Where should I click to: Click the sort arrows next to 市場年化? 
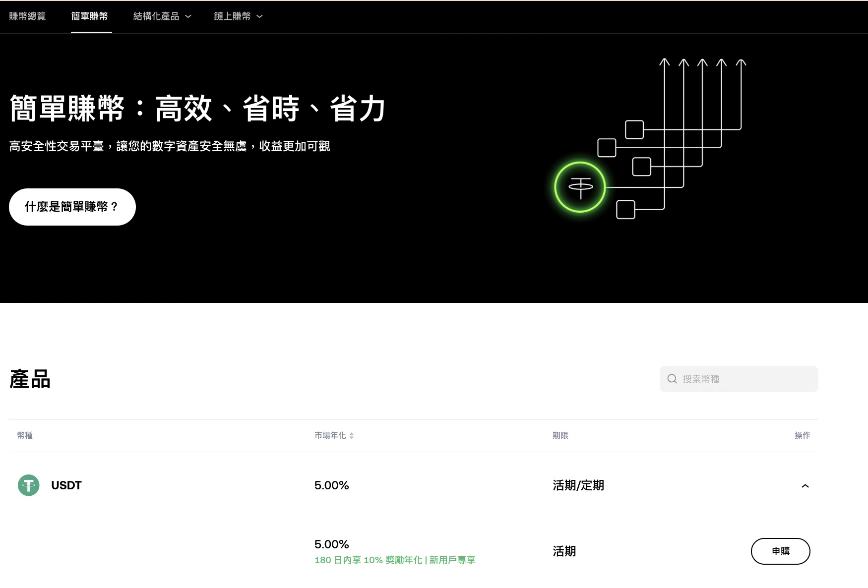(x=352, y=436)
